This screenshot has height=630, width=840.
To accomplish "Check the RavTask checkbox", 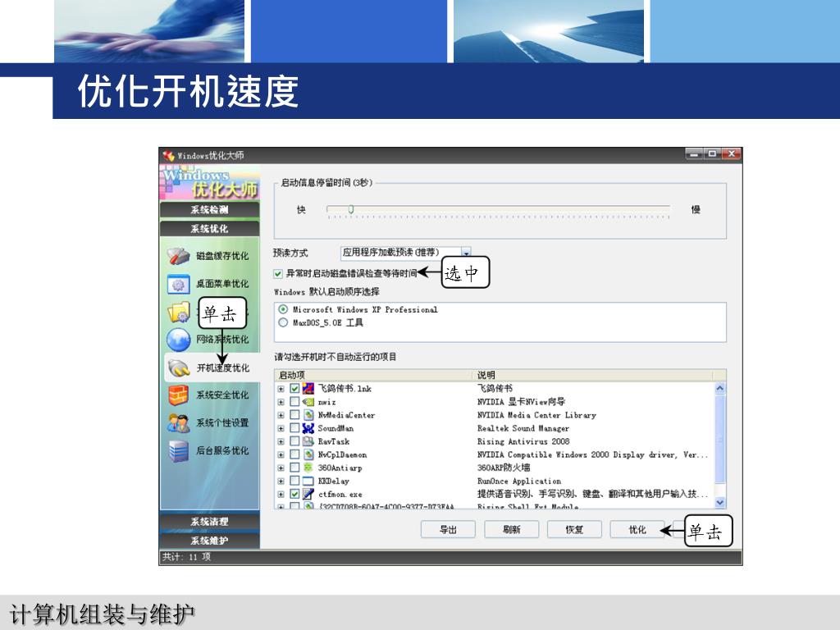I will coord(294,441).
